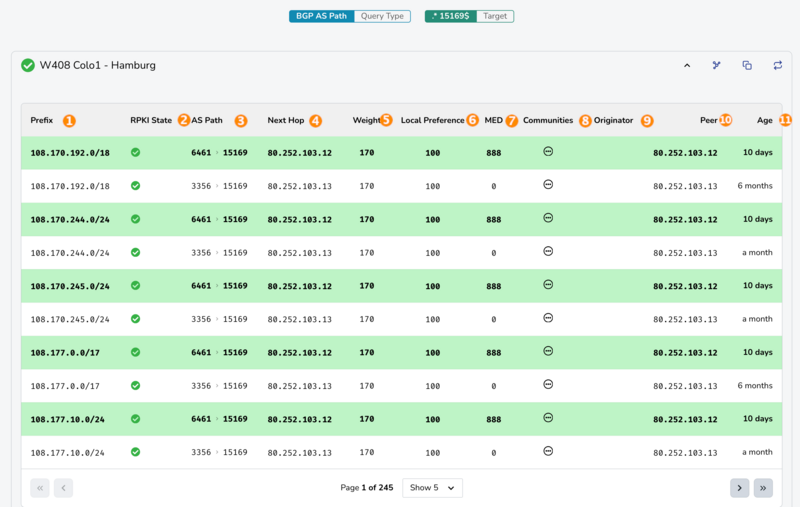Screen dimensions: 800x507
Task: Go to the next page
Action: (739, 488)
